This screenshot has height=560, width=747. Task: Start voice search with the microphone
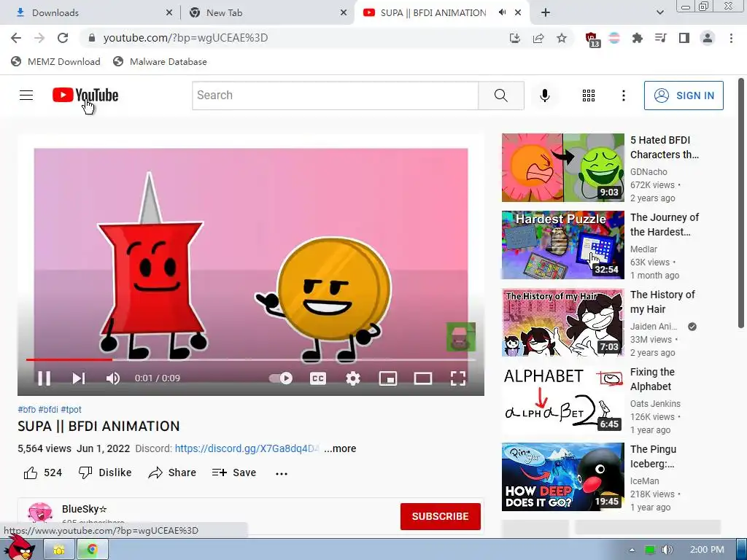pos(544,96)
